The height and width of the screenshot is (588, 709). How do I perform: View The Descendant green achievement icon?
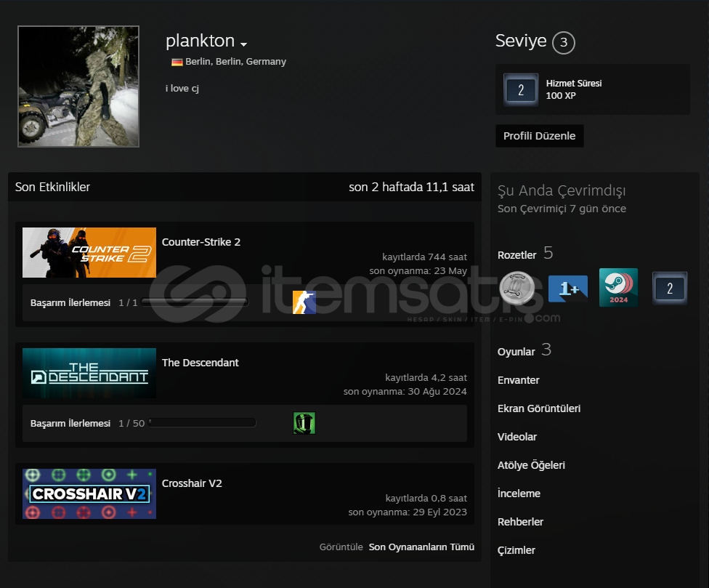tap(304, 423)
